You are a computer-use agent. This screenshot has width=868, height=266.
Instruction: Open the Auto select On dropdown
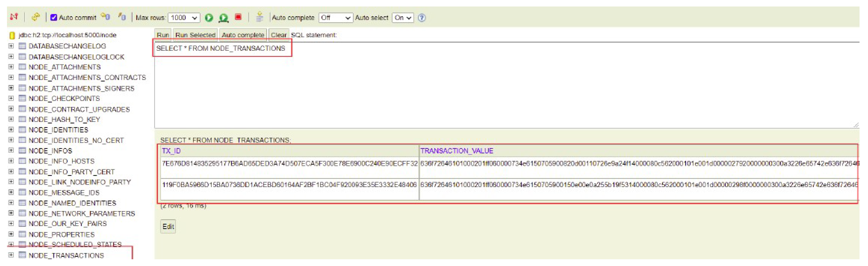point(402,17)
